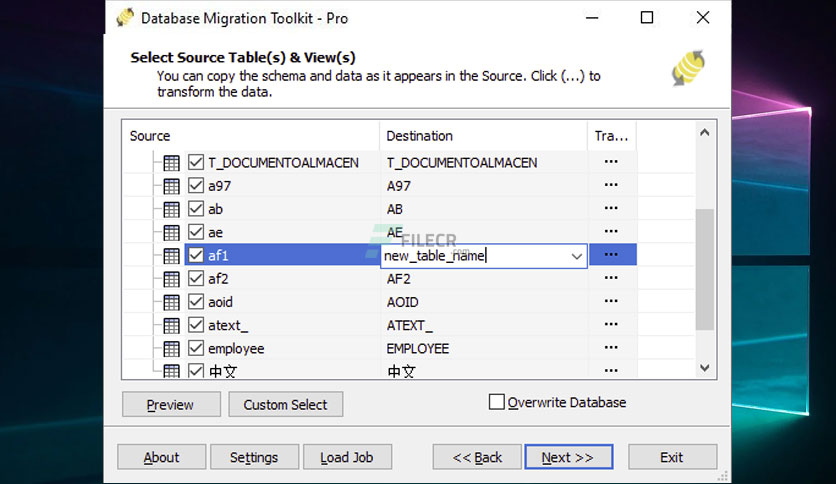Proceed with Next >> button
The image size is (836, 484).
coord(568,457)
